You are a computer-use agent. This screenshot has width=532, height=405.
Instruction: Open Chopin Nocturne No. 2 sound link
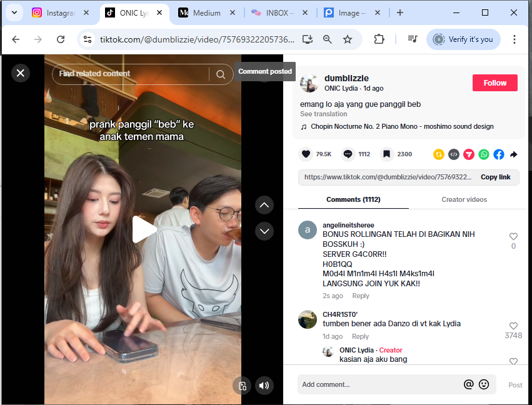click(402, 126)
